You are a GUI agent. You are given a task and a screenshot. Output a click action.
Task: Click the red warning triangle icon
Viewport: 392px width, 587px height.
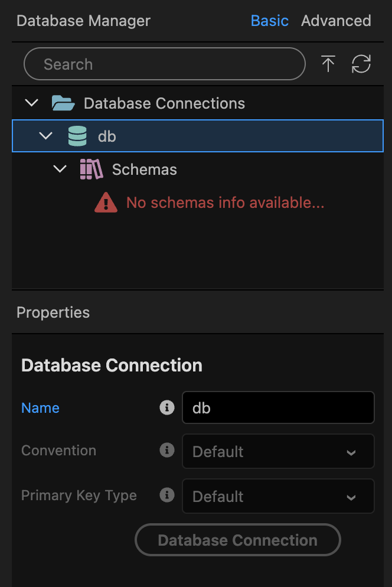coord(106,203)
